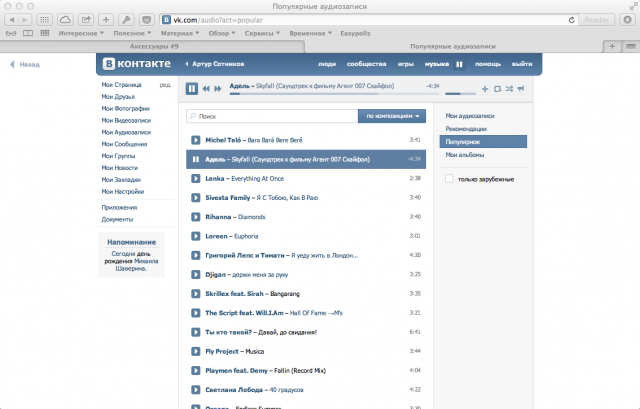This screenshot has width=640, height=409.
Task: Play Skrillex feat. Sirah – Bangarang
Action: click(196, 293)
